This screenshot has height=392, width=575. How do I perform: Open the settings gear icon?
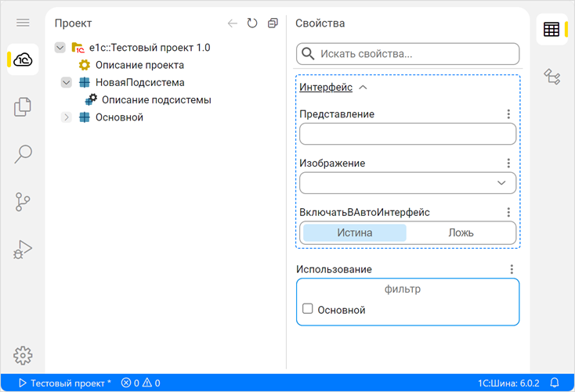[23, 355]
